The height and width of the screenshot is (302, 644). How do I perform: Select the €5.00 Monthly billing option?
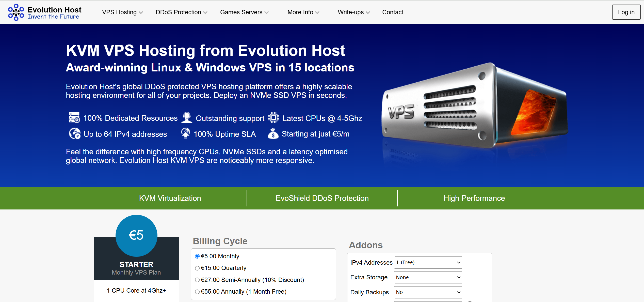197,256
